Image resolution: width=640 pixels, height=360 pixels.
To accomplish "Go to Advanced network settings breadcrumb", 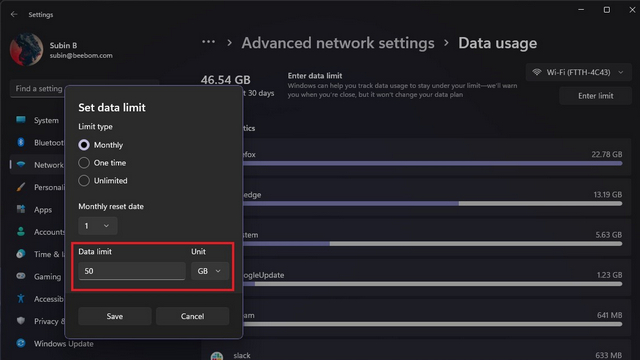I will [338, 43].
